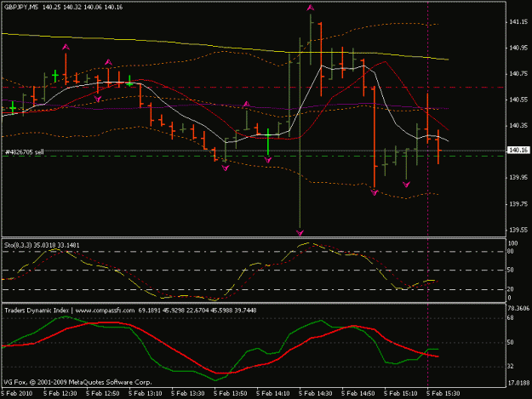Click the 5 Feb 13:10 time label
The height and width of the screenshot is (399, 532).
[146, 394]
